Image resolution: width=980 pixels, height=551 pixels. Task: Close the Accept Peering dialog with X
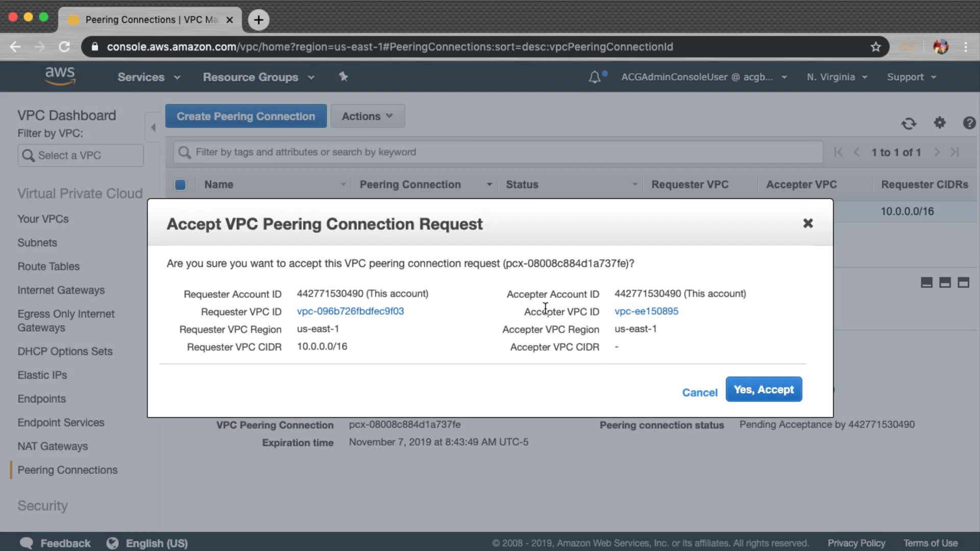[807, 223]
